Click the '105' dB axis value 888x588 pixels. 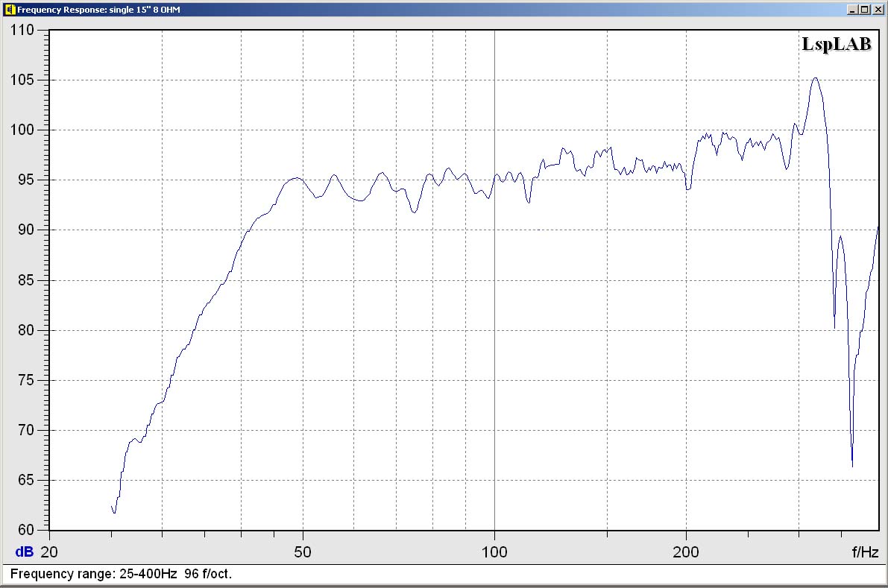pos(22,80)
